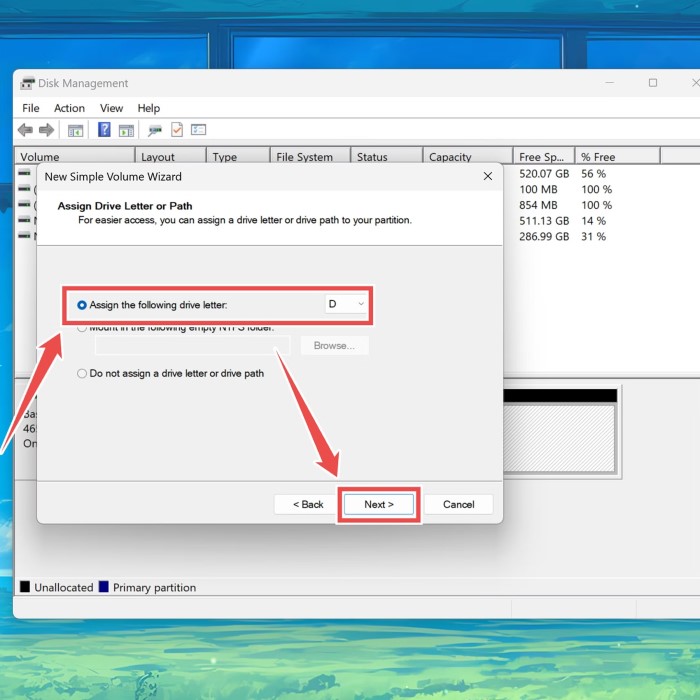The height and width of the screenshot is (700, 700).
Task: Click the Rescan Disks drive toolbar icon
Action: [155, 130]
